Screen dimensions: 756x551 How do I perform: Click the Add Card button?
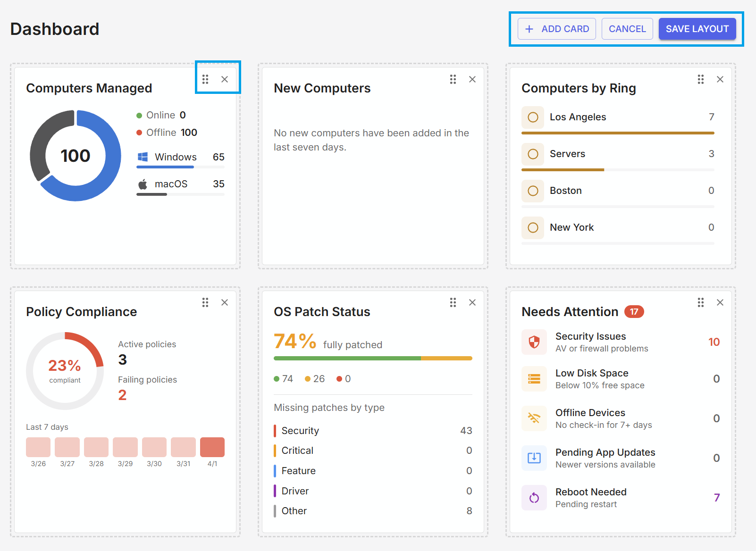pyautogui.click(x=556, y=29)
